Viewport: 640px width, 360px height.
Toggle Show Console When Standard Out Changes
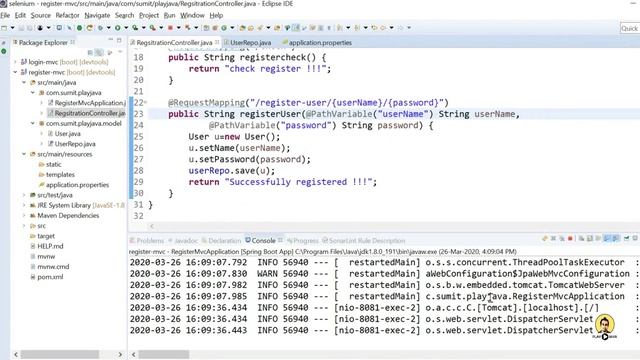click(606, 238)
